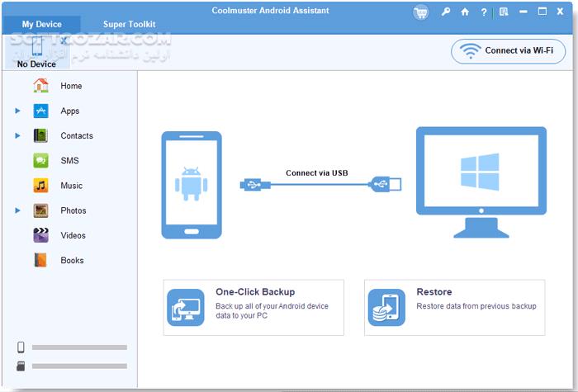
Task: Click the feedback icon in title bar
Action: [504, 12]
